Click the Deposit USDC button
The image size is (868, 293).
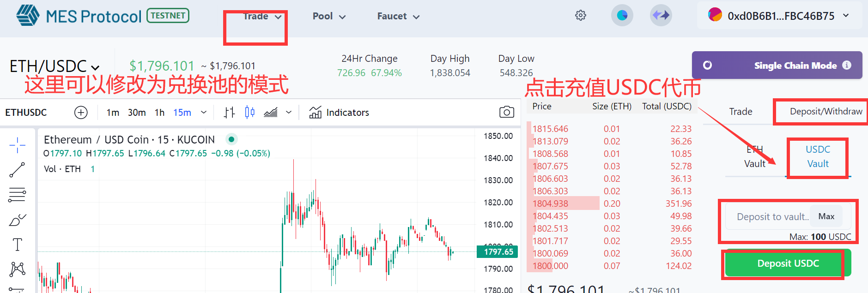[x=788, y=263]
